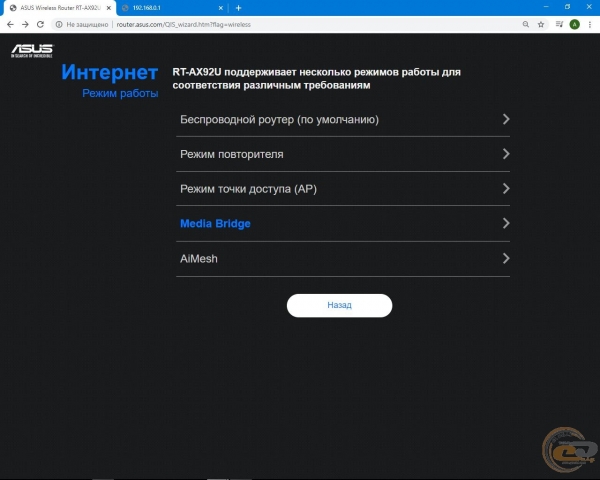Open the media control icon in toolbar
The height and width of the screenshot is (480, 600).
tap(559, 24)
